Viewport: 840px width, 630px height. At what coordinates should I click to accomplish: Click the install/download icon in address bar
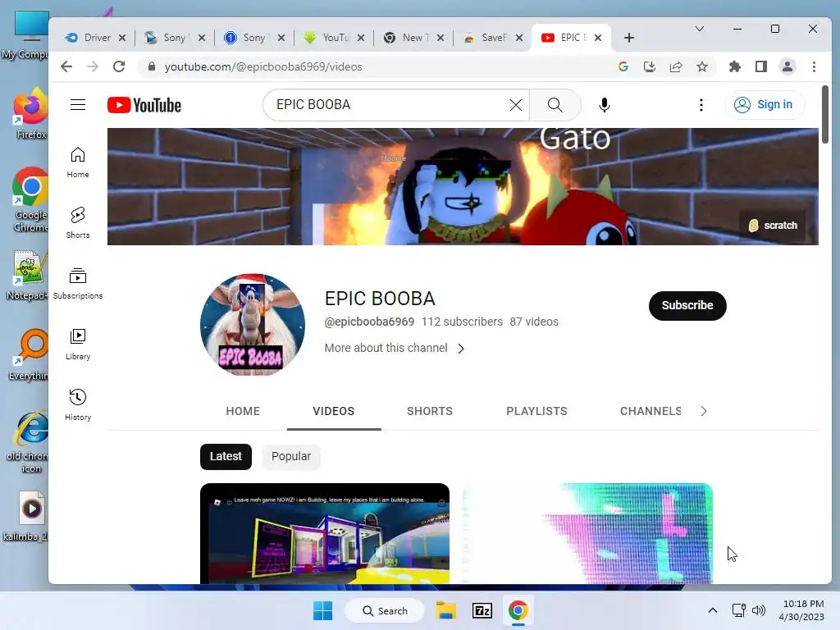pyautogui.click(x=650, y=66)
